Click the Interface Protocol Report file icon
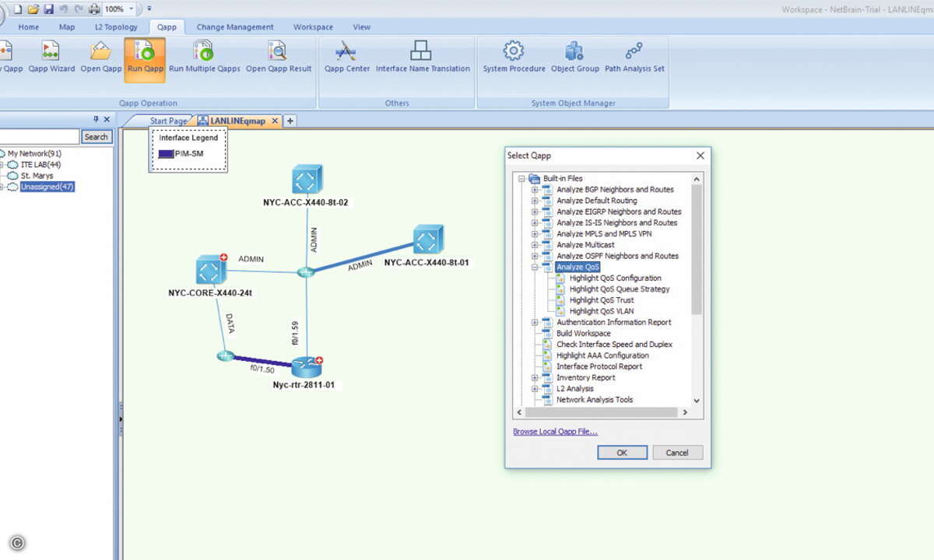The width and height of the screenshot is (934, 560). [x=547, y=366]
